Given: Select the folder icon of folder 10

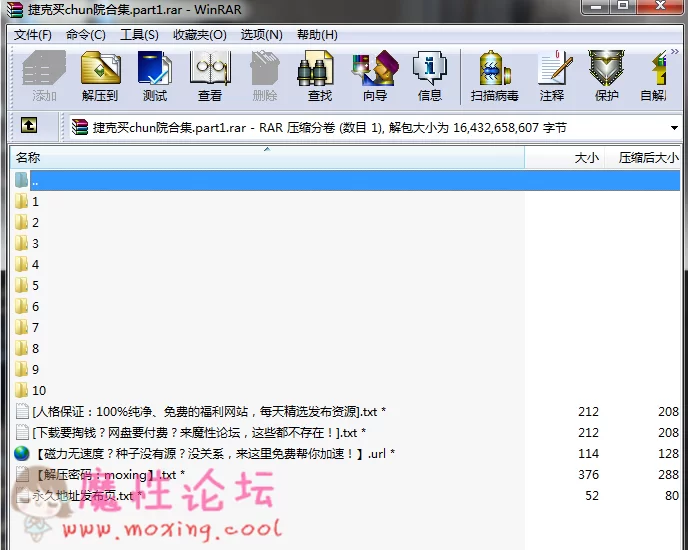Looking at the screenshot, I should coord(21,390).
